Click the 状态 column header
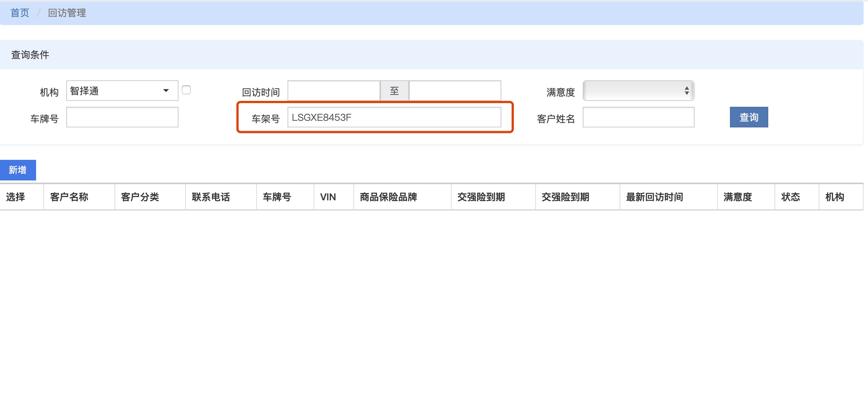Image resolution: width=868 pixels, height=411 pixels. pos(790,197)
